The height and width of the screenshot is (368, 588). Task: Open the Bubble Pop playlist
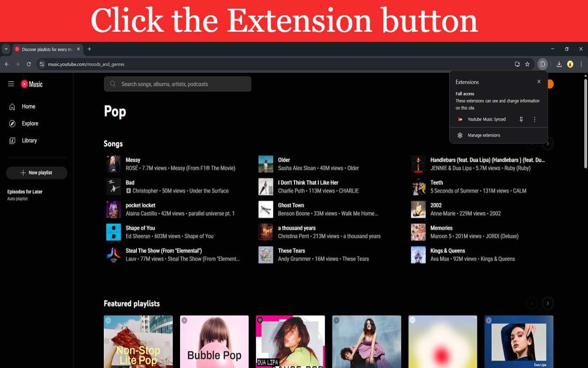click(x=214, y=341)
